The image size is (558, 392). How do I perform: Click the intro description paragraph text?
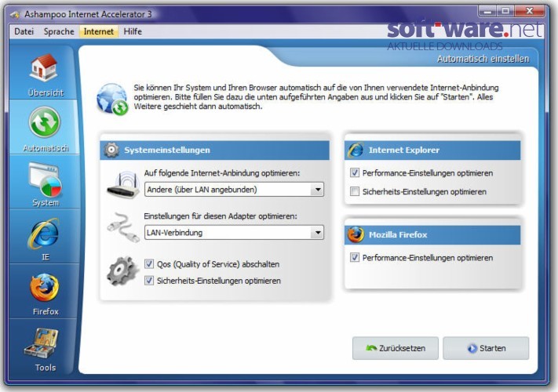coord(316,96)
